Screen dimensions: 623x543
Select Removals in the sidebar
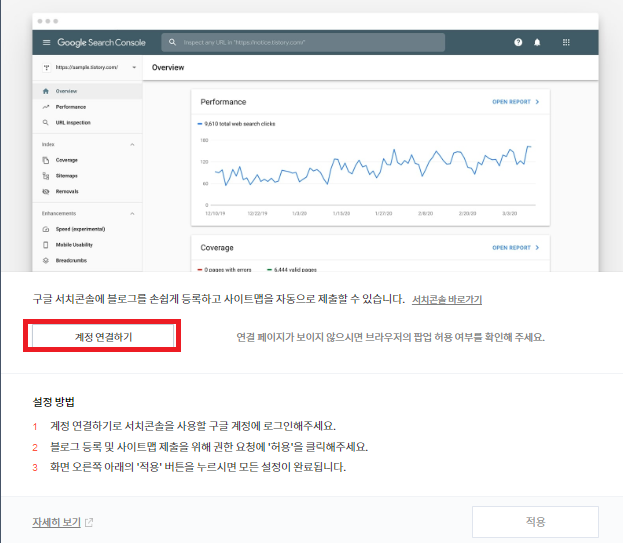pos(87,191)
